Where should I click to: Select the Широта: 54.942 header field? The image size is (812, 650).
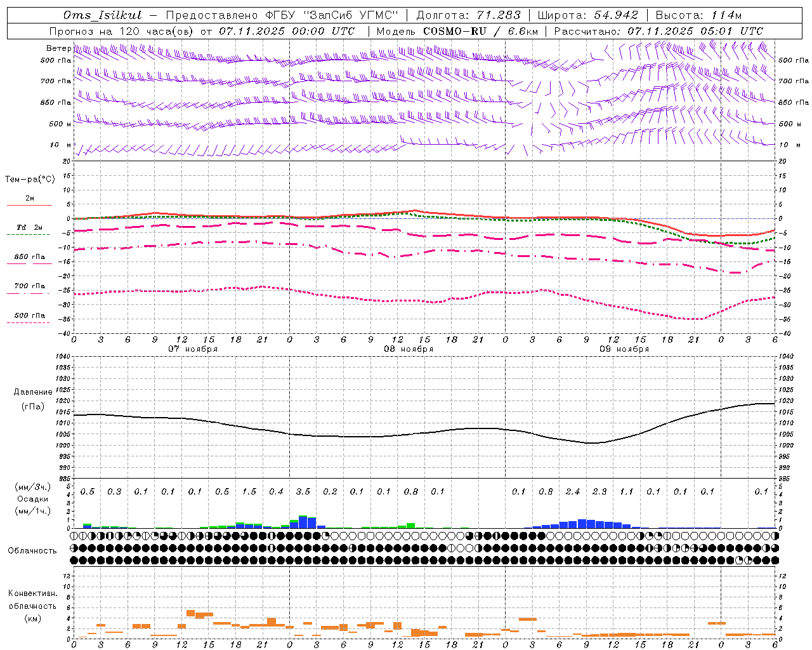pos(588,16)
